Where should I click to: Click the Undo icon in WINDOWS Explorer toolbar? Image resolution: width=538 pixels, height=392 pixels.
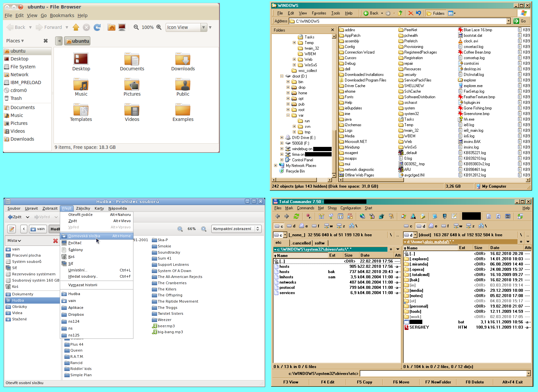[418, 13]
